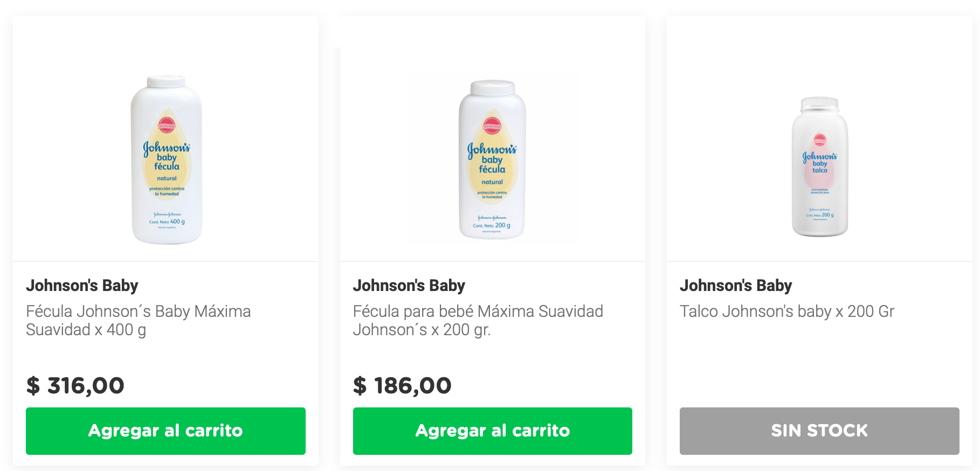Click Johnson's Baby brand above the 400 g Fécula

[82, 285]
